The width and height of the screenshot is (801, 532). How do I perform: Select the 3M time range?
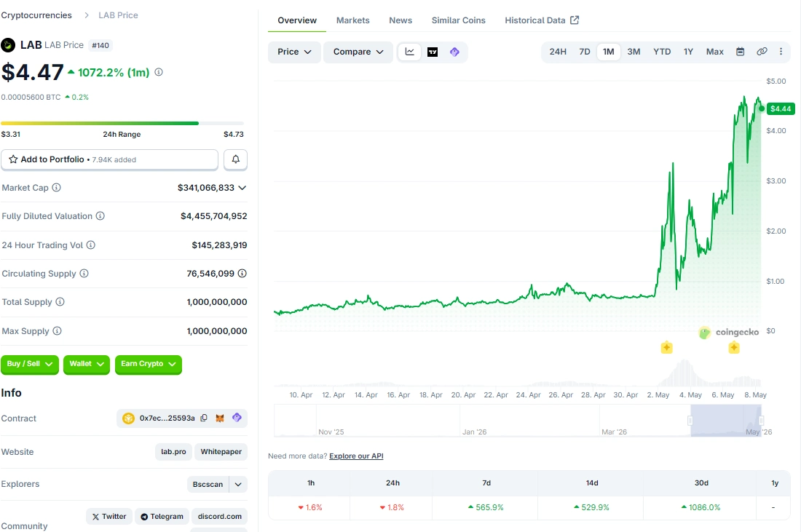pyautogui.click(x=634, y=52)
